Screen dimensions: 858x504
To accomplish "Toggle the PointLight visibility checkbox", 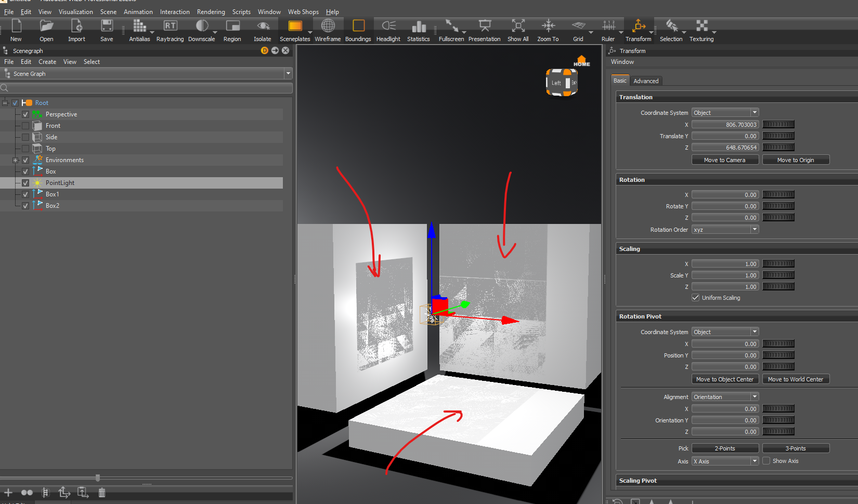I will point(25,183).
